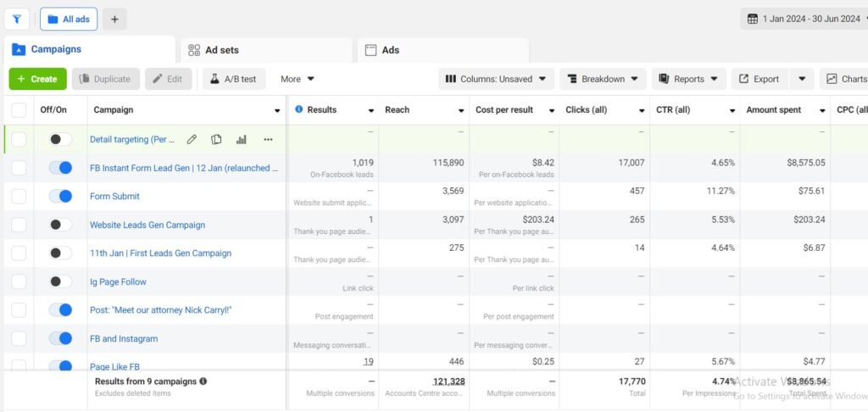Open the Clicks (all) column dropdown arrow

(642, 111)
